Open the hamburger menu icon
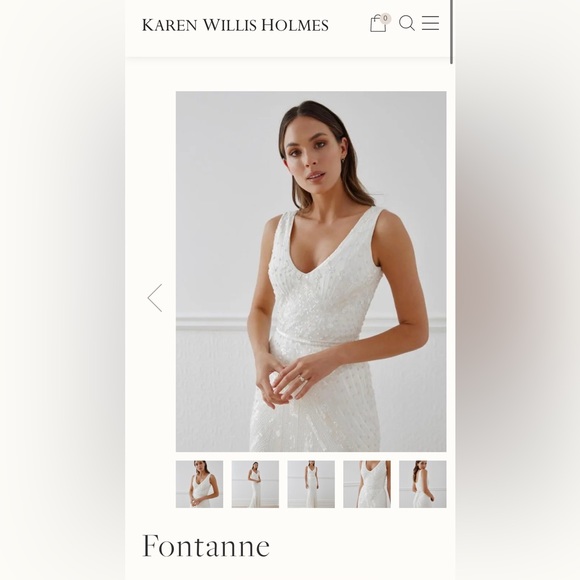Image resolution: width=580 pixels, height=580 pixels. click(x=431, y=23)
